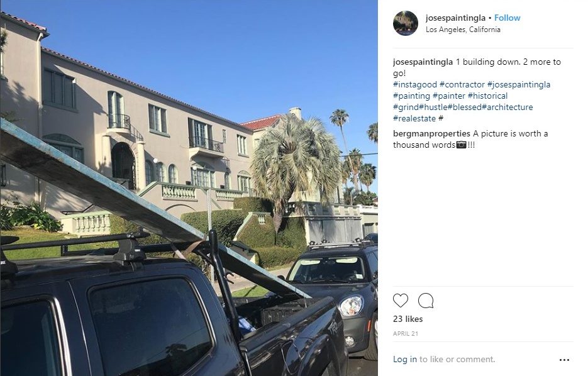This screenshot has height=376, width=588.
Task: Open the #painter hashtag
Action: tap(448, 96)
